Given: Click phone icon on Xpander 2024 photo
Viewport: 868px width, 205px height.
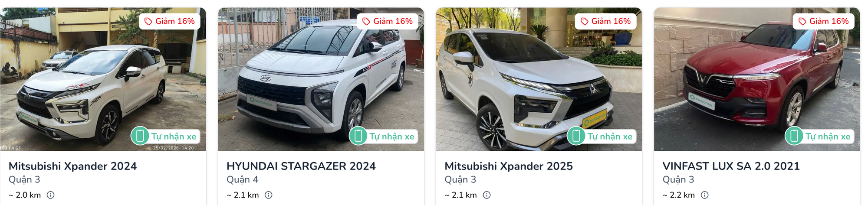Looking at the screenshot, I should pyautogui.click(x=140, y=136).
